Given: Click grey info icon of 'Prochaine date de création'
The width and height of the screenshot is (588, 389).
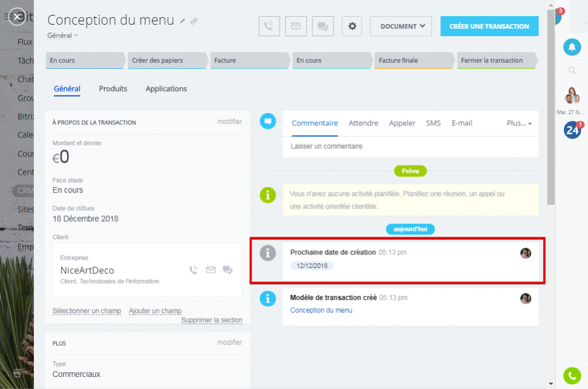Looking at the screenshot, I should coord(268,253).
